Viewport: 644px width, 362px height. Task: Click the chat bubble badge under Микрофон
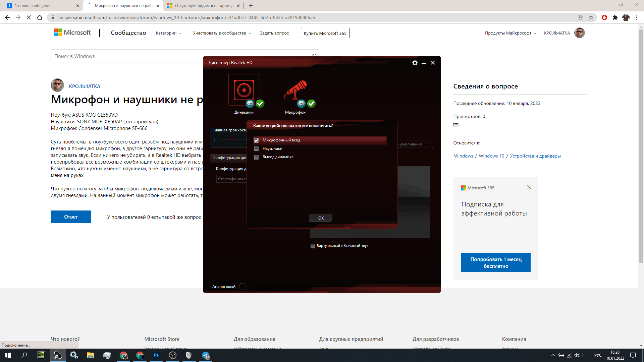click(x=302, y=104)
